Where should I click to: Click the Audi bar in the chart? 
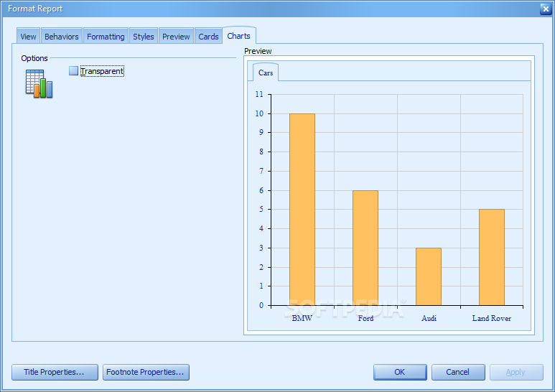pyautogui.click(x=429, y=276)
